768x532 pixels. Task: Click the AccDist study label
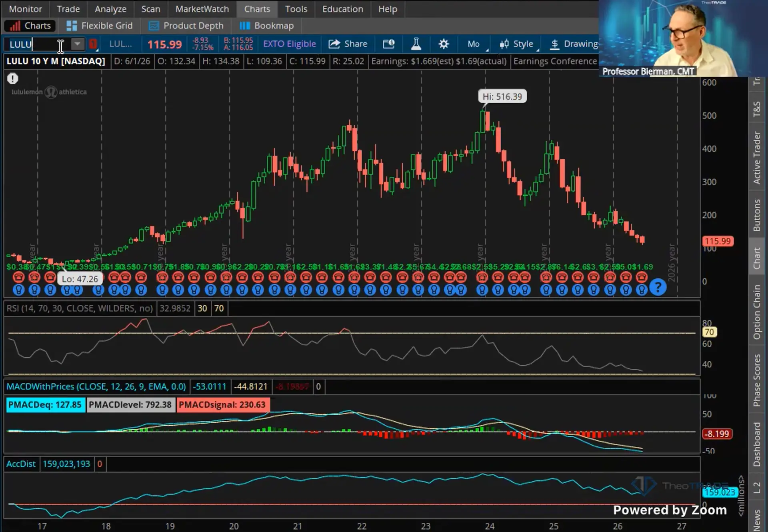(21, 464)
